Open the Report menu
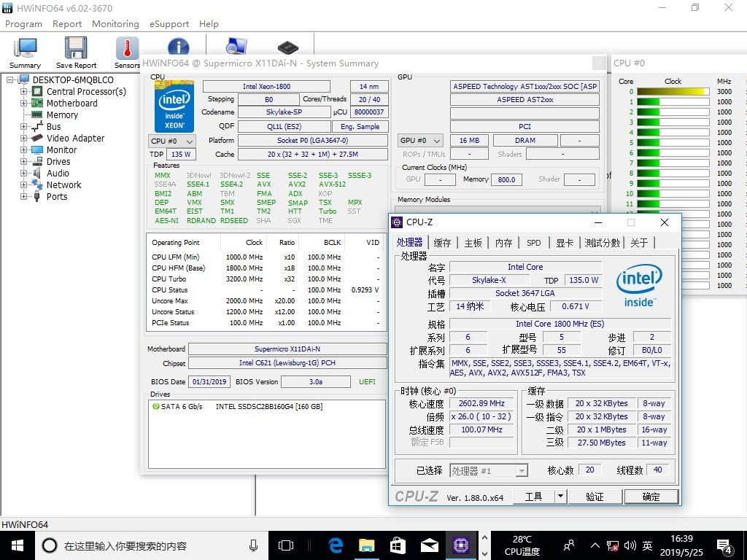Image resolution: width=747 pixels, height=560 pixels. coord(67,24)
